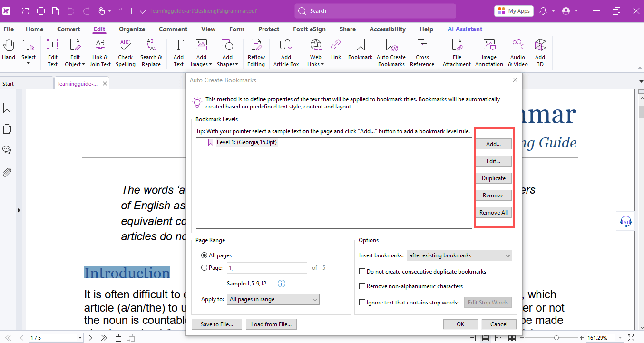The width and height of the screenshot is (644, 343).
Task: Click the page range info icon
Action: pyautogui.click(x=281, y=284)
